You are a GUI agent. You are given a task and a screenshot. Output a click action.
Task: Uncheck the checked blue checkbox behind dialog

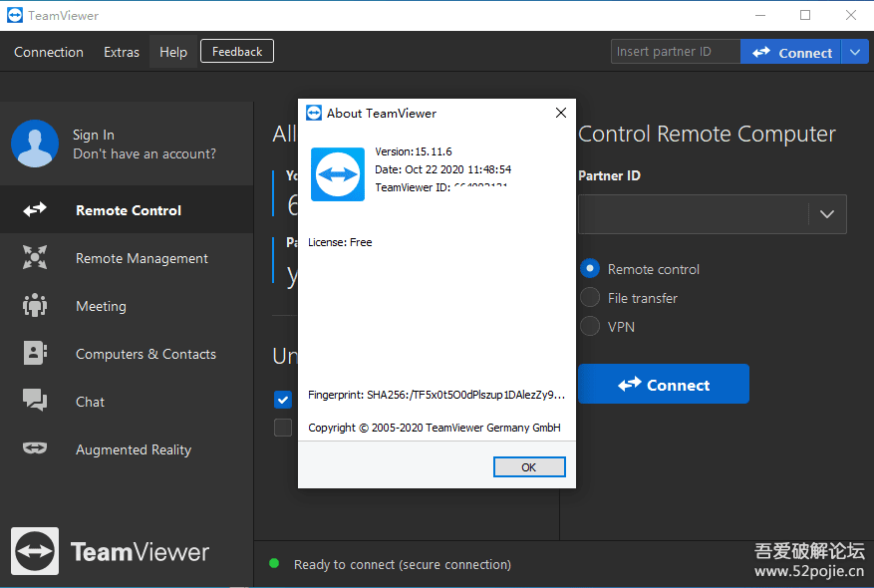[283, 400]
